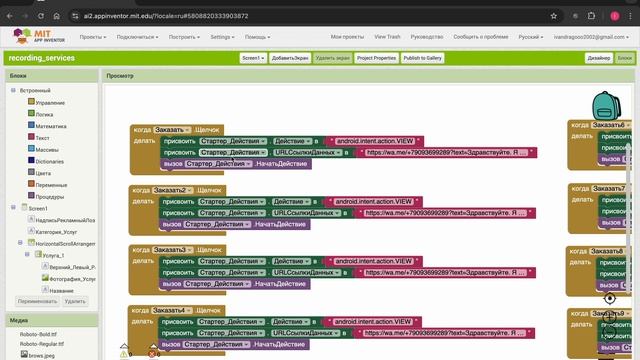Collapse the HorizontalScrollArrangement node
The width and height of the screenshot is (640, 360).
coord(20,243)
